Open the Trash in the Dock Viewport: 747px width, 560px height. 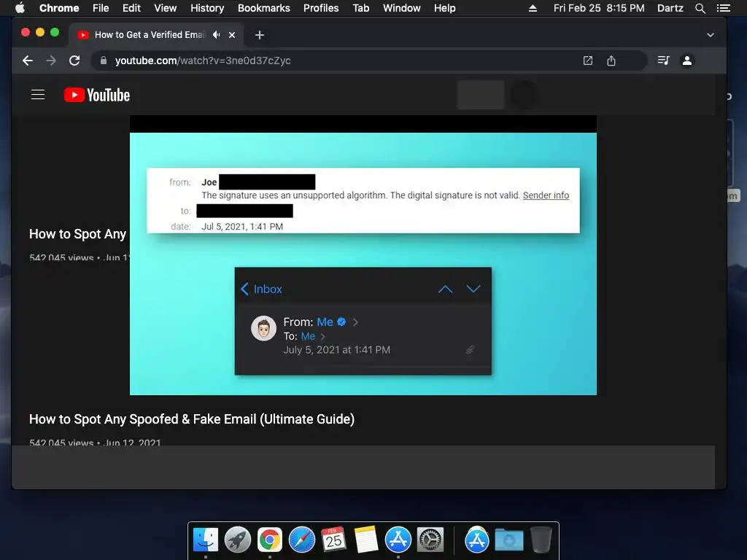click(x=541, y=540)
